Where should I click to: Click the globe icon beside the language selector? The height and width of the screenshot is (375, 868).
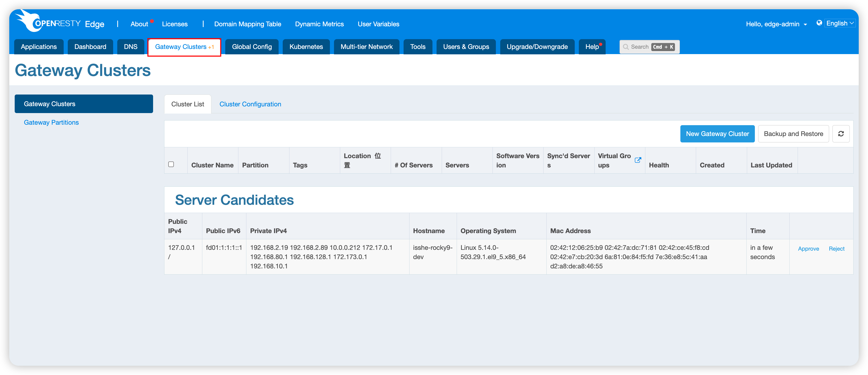coord(819,23)
